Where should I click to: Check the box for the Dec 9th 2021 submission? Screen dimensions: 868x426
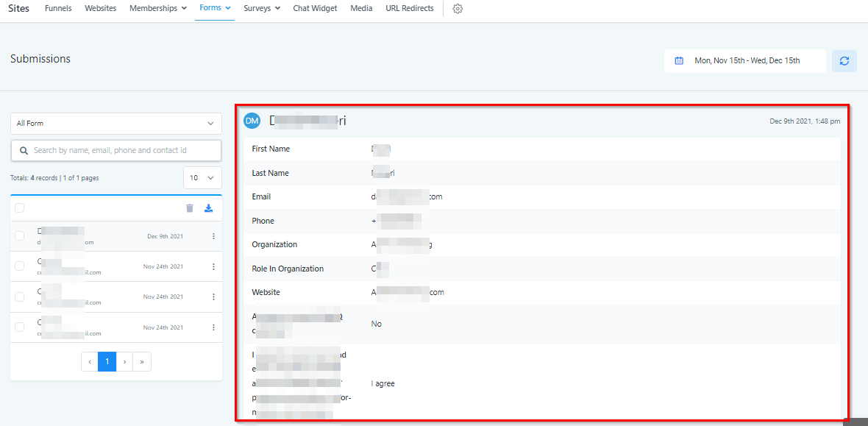[20, 236]
